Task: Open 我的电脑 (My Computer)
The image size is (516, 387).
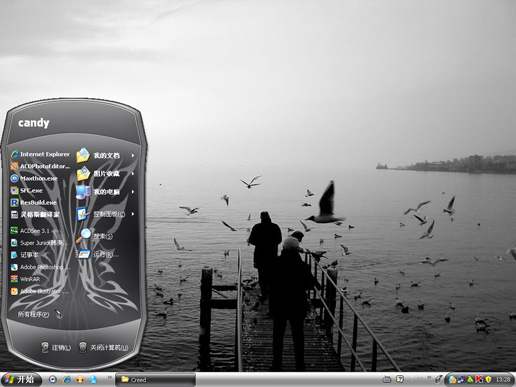Action: pos(98,192)
